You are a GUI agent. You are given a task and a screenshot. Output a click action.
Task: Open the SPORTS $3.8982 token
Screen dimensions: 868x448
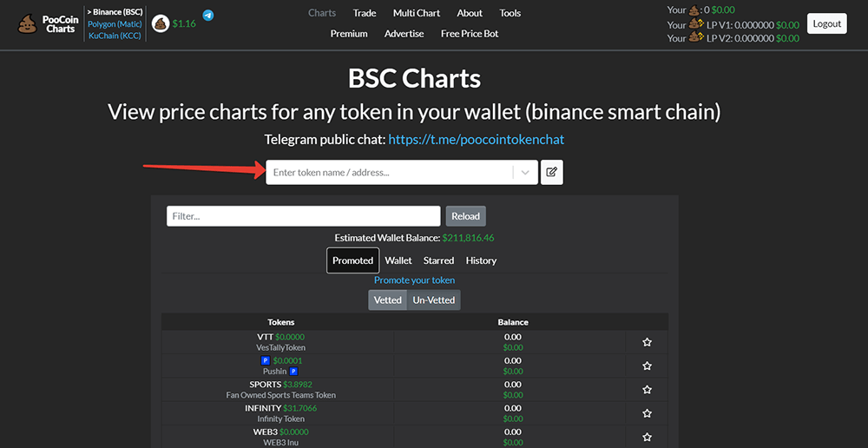[280, 385]
